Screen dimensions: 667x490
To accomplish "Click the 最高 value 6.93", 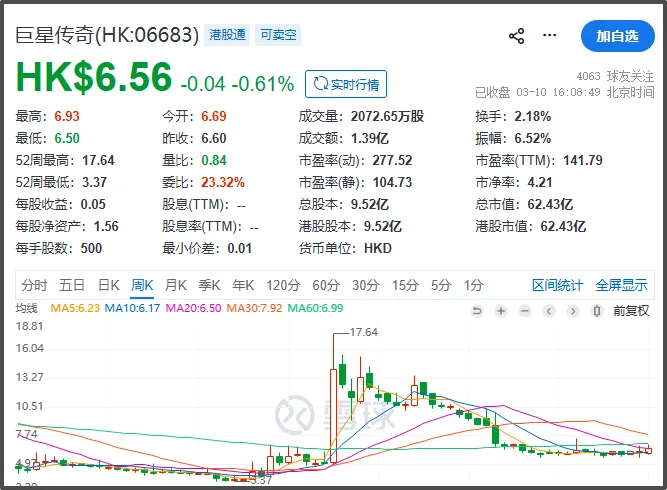I will tap(67, 116).
